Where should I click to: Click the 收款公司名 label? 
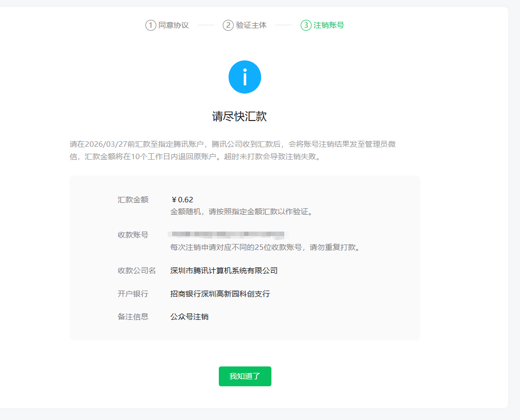(x=136, y=271)
